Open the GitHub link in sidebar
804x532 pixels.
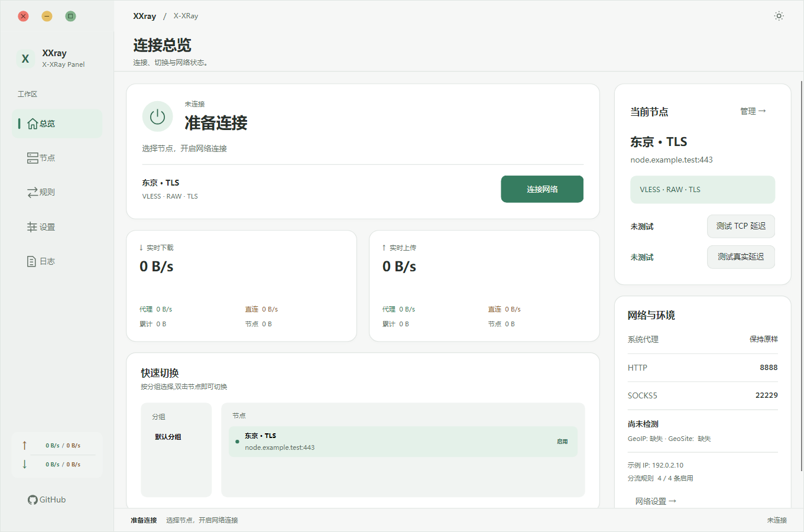(x=47, y=500)
